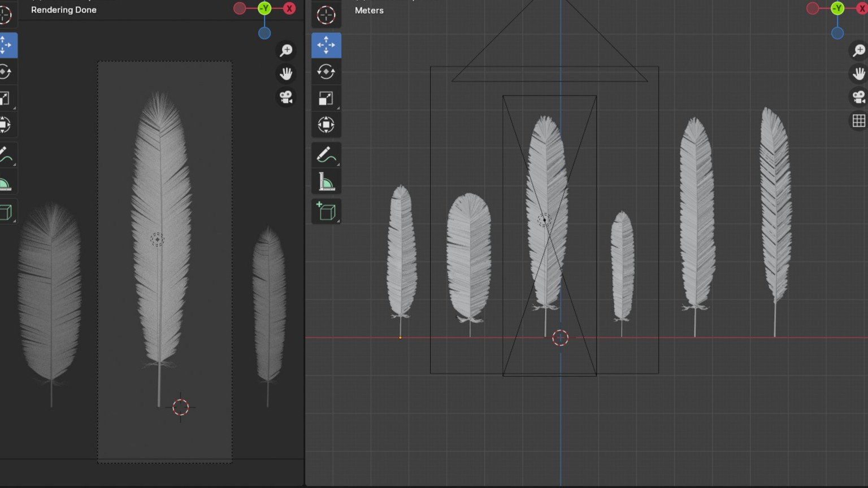This screenshot has width=868, height=488.
Task: Choose the Scale tool in right viewport toolbar
Action: 326,98
